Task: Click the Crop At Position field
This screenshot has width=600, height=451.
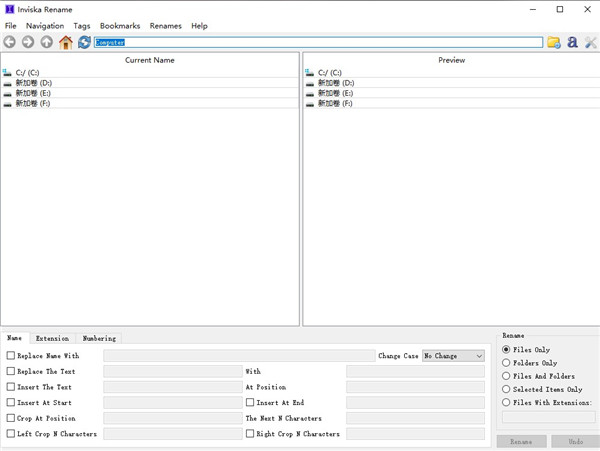Action: pos(173,418)
